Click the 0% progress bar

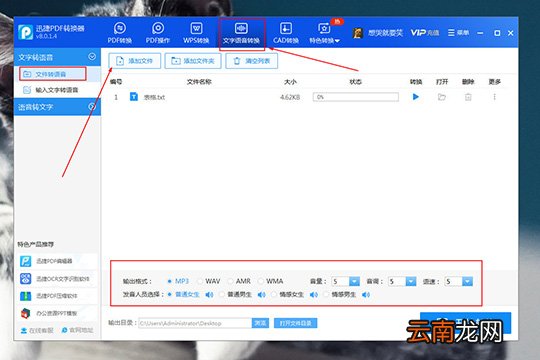click(356, 97)
